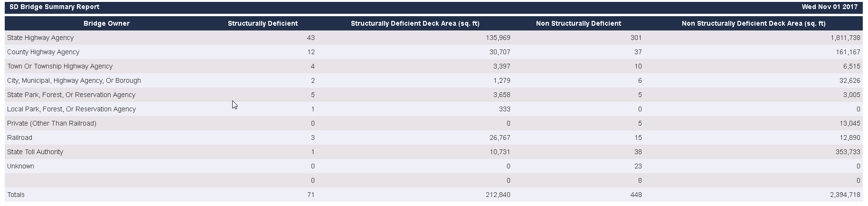This screenshot has width=868, height=206.
Task: Click the Bridge Owner column header
Action: (x=106, y=23)
